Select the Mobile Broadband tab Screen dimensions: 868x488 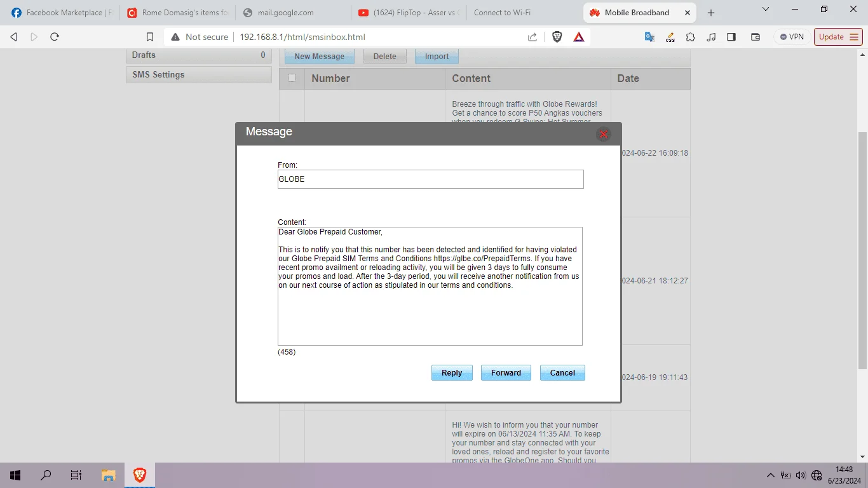click(640, 13)
